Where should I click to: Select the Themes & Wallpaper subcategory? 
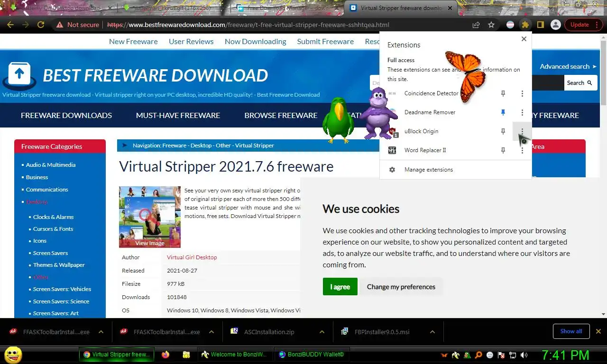coord(59,265)
